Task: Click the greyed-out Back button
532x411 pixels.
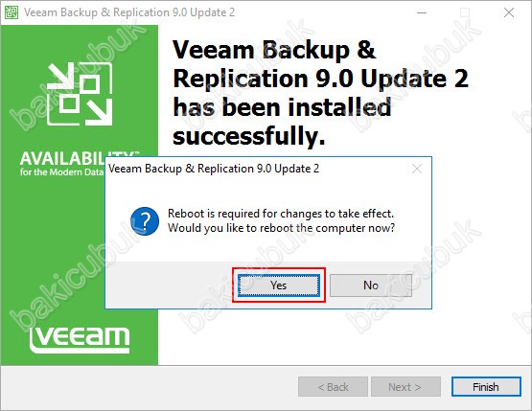Action: 333,387
